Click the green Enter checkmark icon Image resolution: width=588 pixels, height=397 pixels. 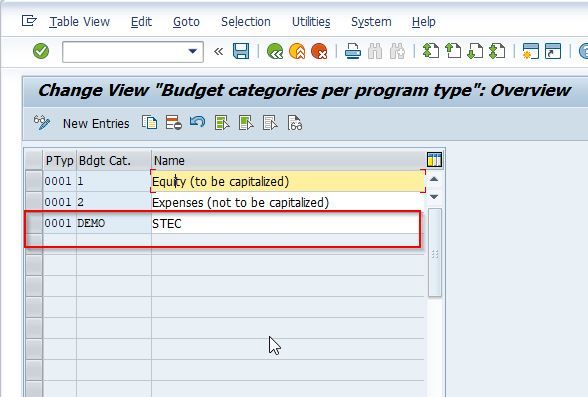(41, 51)
